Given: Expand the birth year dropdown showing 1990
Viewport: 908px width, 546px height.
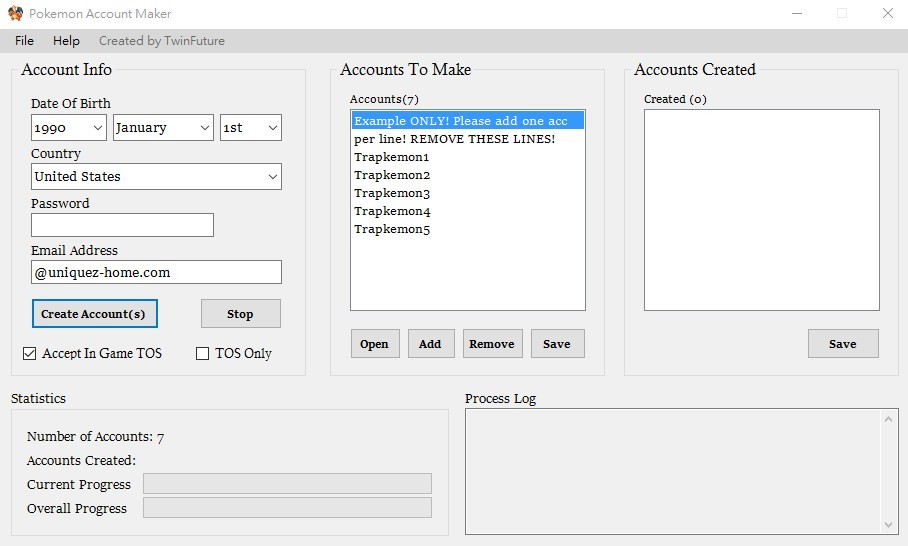Looking at the screenshot, I should (69, 128).
